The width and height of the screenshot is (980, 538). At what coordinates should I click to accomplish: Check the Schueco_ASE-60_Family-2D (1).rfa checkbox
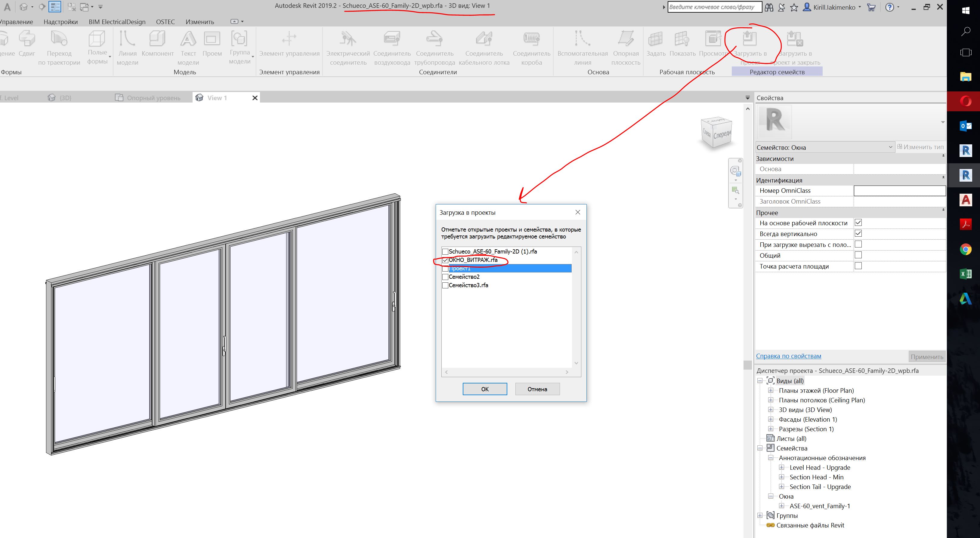point(445,252)
